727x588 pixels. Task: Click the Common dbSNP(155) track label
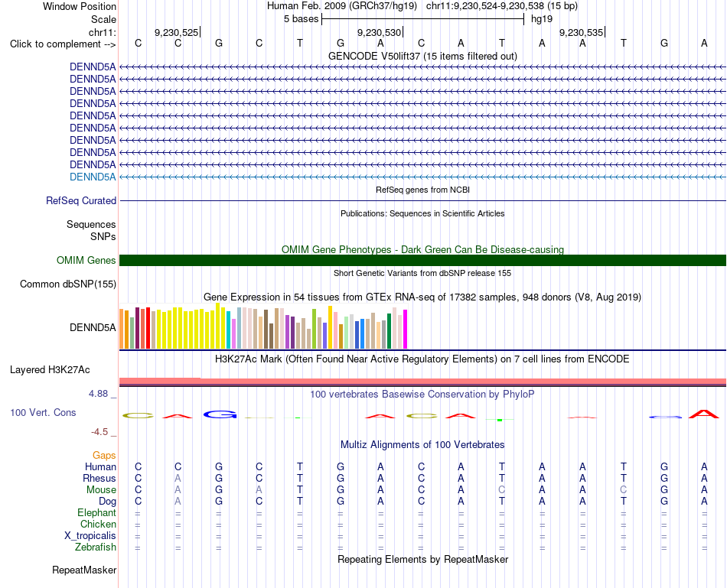67,284
